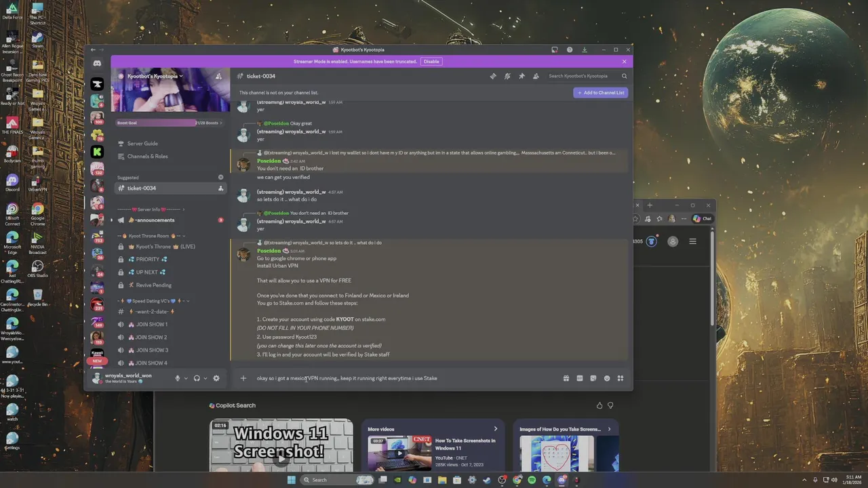Open notification settings in channel header
This screenshot has height=488, width=868.
click(507, 77)
